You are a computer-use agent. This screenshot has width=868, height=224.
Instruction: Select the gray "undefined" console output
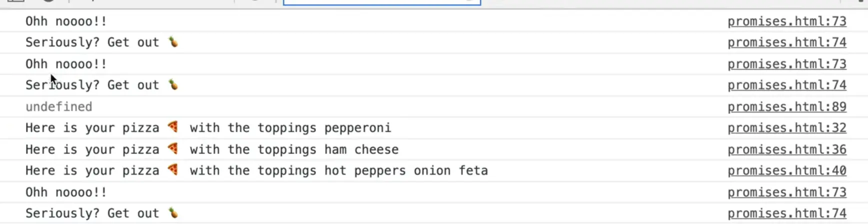59,106
